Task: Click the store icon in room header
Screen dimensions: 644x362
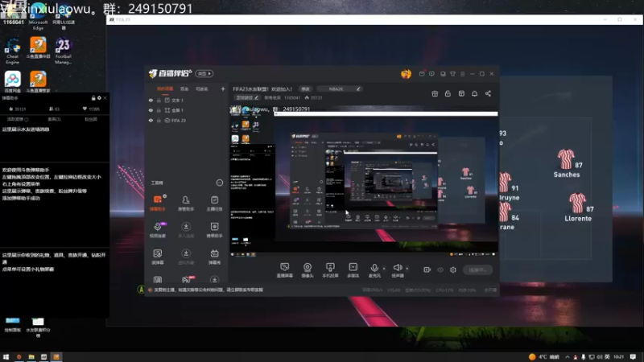Action: [x=461, y=93]
